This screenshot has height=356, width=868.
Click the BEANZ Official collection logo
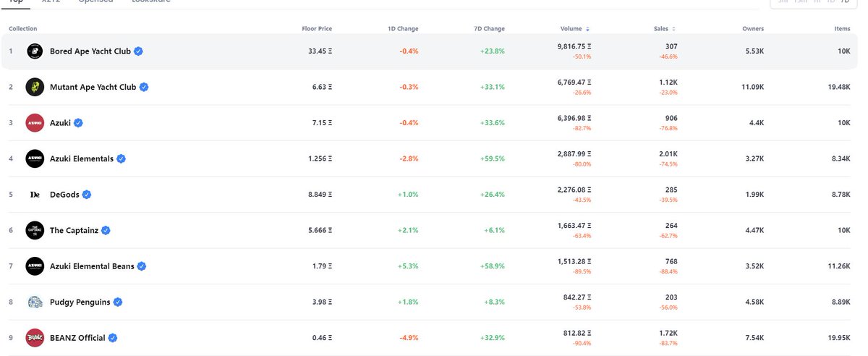click(x=35, y=338)
